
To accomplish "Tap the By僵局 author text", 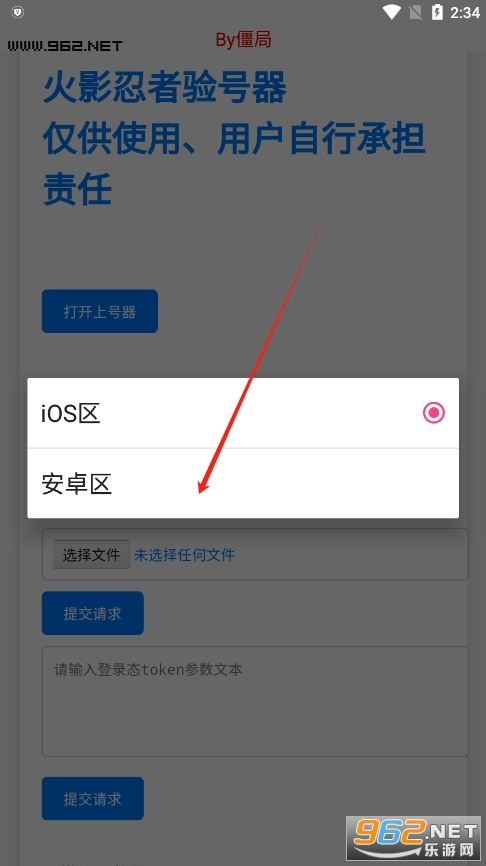I will [243, 40].
